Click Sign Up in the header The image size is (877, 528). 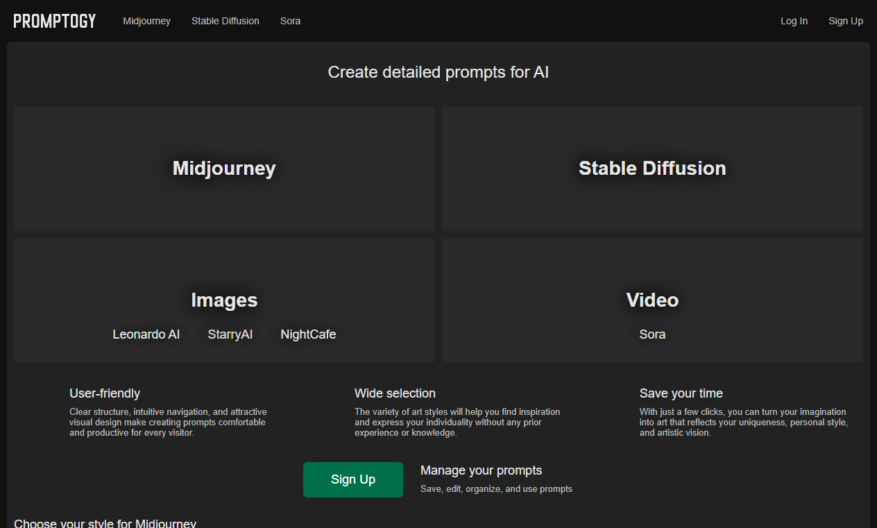845,21
